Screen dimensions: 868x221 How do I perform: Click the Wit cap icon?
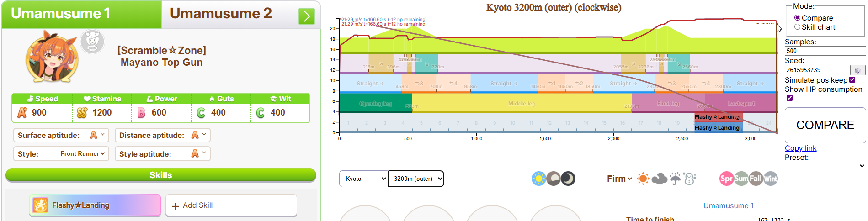click(x=273, y=99)
